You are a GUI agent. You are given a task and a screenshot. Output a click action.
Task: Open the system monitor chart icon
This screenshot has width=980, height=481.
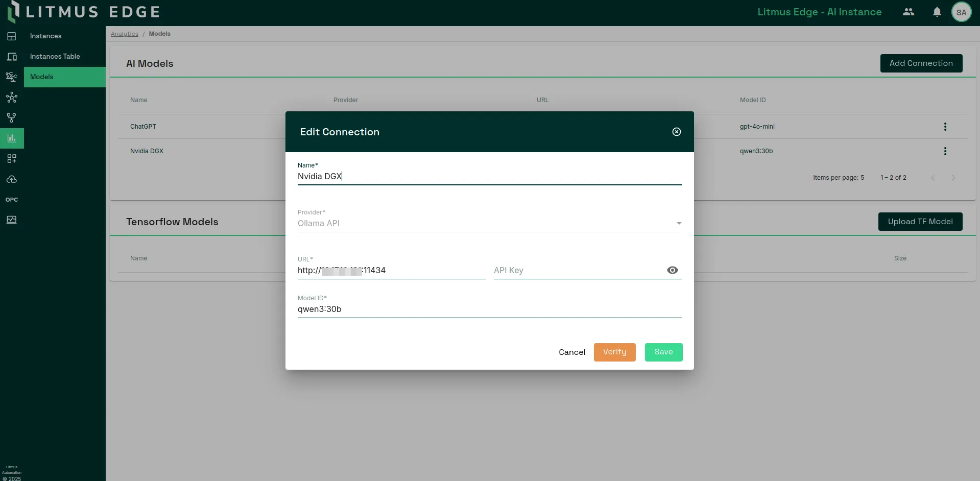12,220
